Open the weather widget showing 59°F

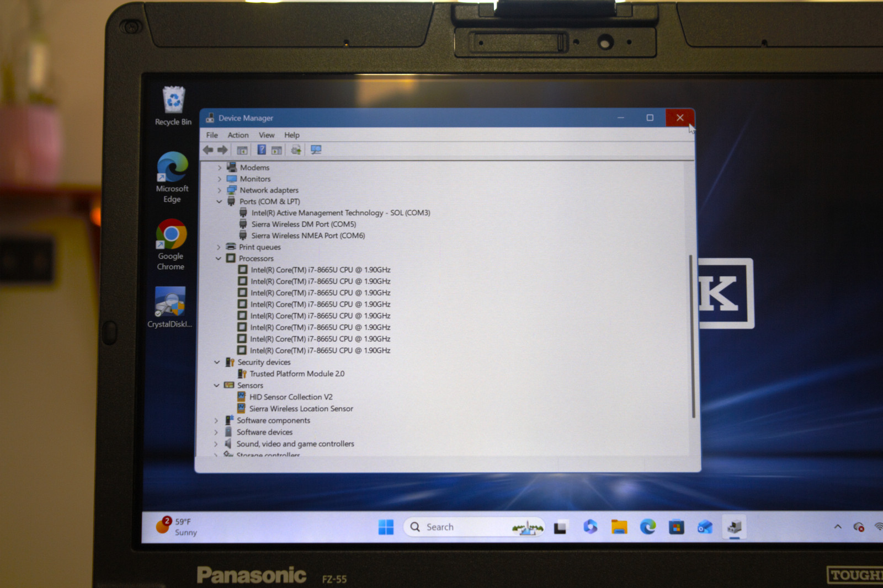click(x=177, y=527)
